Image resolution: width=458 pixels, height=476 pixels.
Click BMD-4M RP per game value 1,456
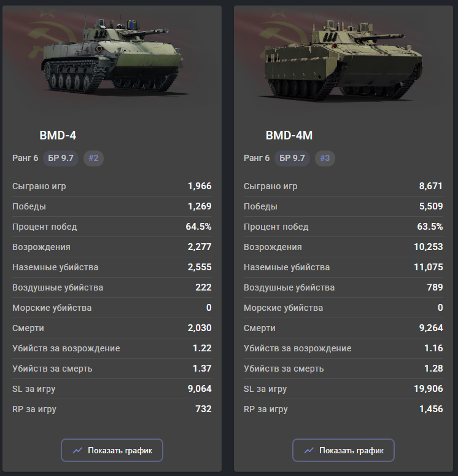tap(431, 409)
